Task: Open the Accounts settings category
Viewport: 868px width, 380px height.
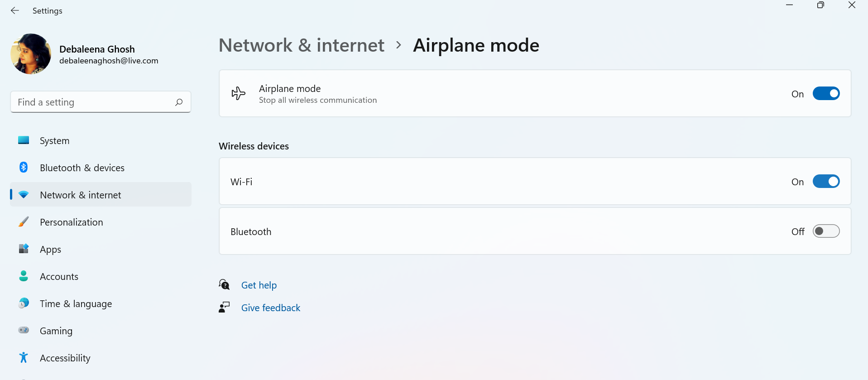Action: click(x=101, y=276)
